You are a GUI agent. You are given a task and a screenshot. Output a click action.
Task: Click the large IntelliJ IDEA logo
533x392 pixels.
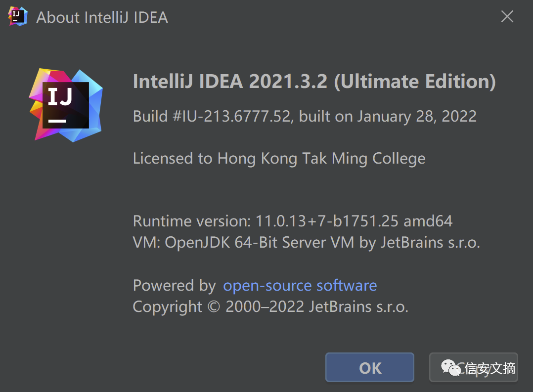(66, 105)
